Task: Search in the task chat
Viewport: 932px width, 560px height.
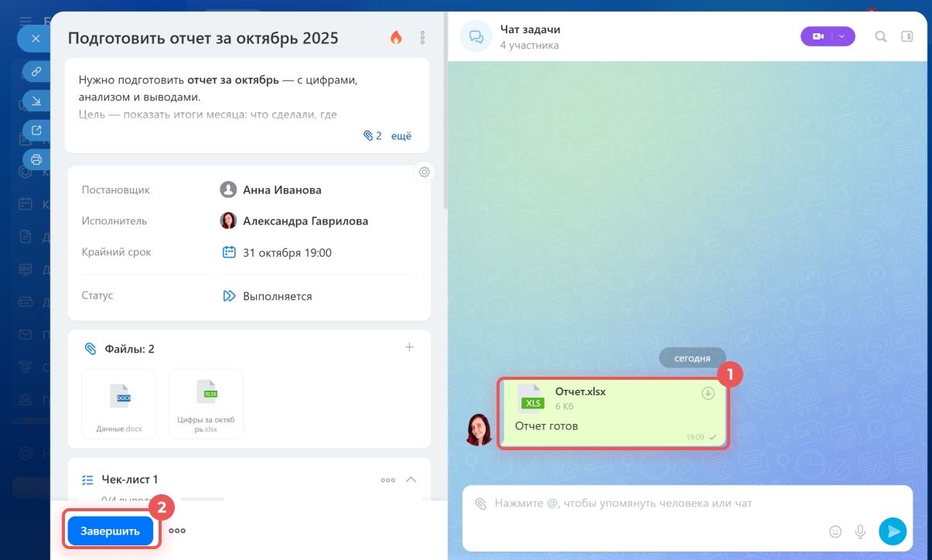Action: pyautogui.click(x=880, y=36)
